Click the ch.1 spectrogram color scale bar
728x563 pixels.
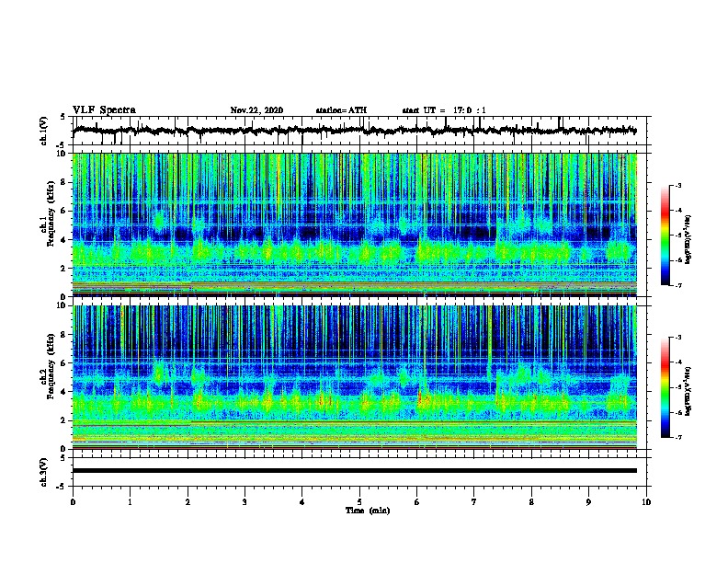pyautogui.click(x=665, y=236)
